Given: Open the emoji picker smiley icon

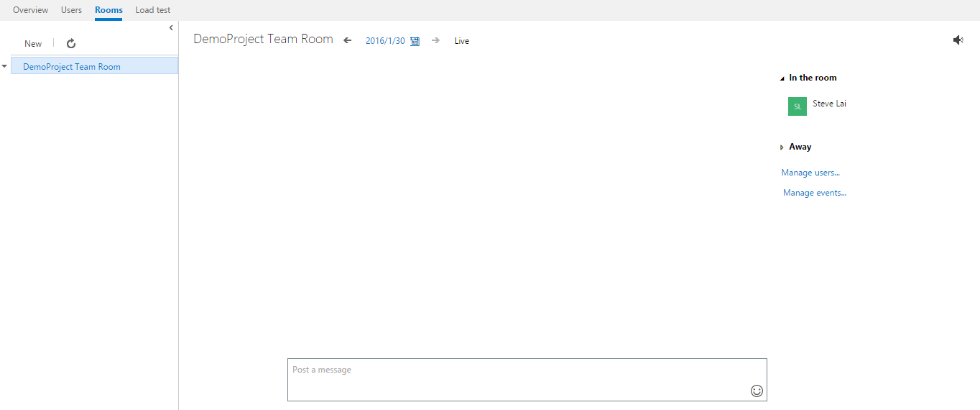Looking at the screenshot, I should [757, 391].
